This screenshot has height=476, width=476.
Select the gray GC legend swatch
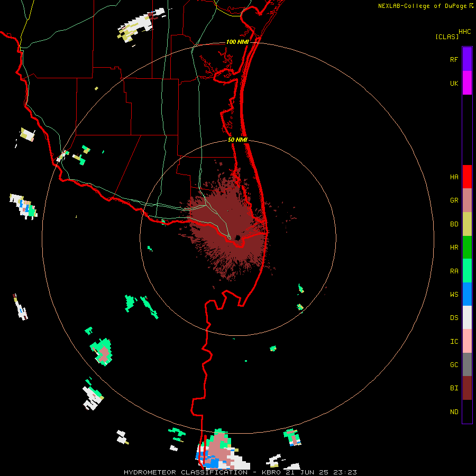467,364
